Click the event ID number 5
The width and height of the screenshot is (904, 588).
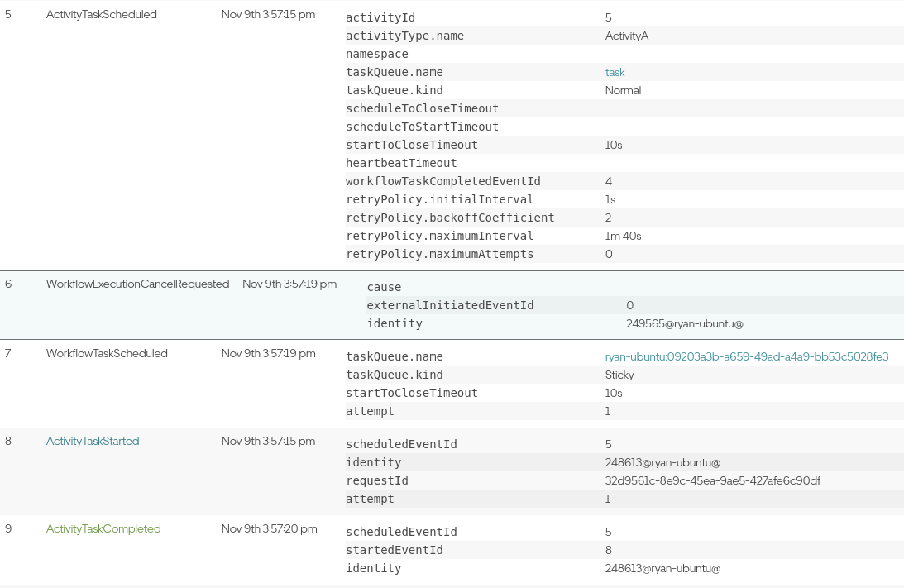click(x=8, y=14)
